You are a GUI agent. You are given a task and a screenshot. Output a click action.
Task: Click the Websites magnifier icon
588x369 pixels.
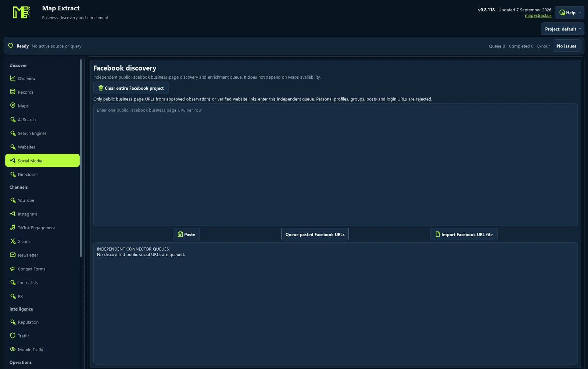[13, 147]
